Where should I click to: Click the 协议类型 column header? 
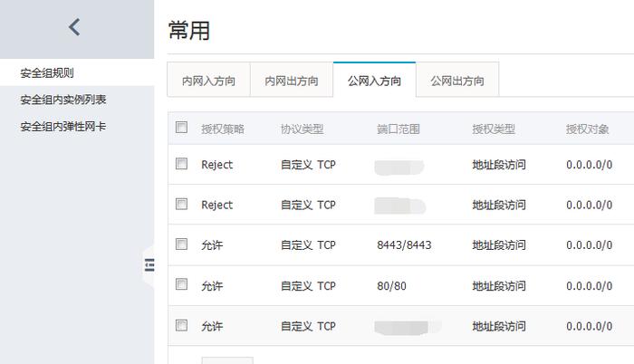(302, 129)
